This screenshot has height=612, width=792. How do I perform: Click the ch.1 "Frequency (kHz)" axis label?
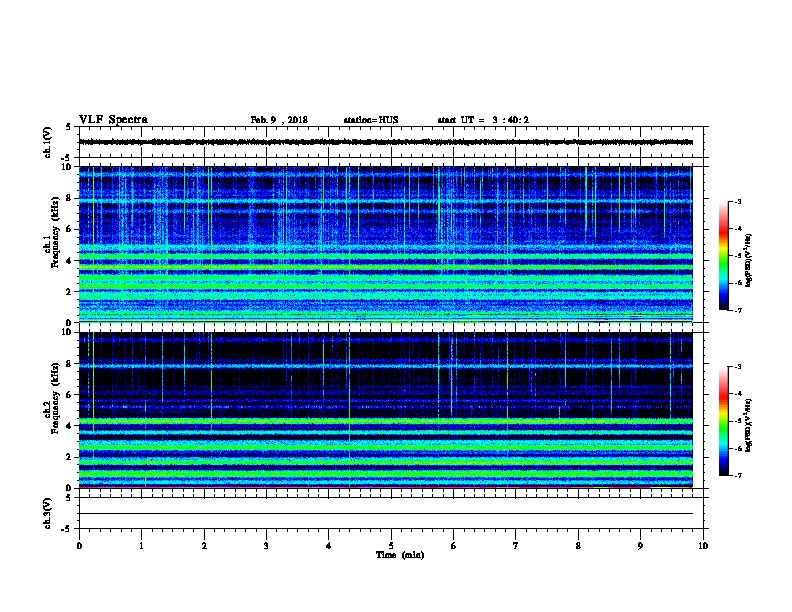click(55, 232)
